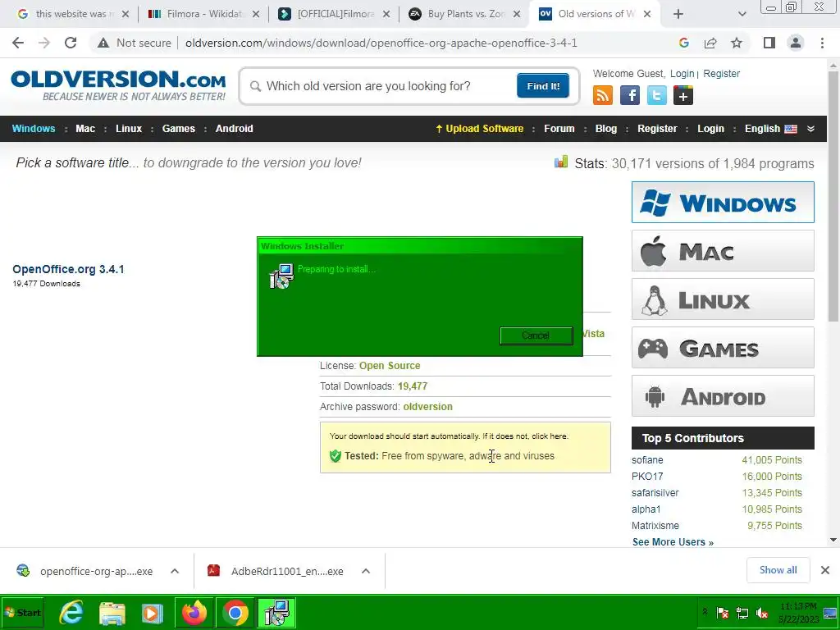Open Windows Media Player from taskbar

152,612
